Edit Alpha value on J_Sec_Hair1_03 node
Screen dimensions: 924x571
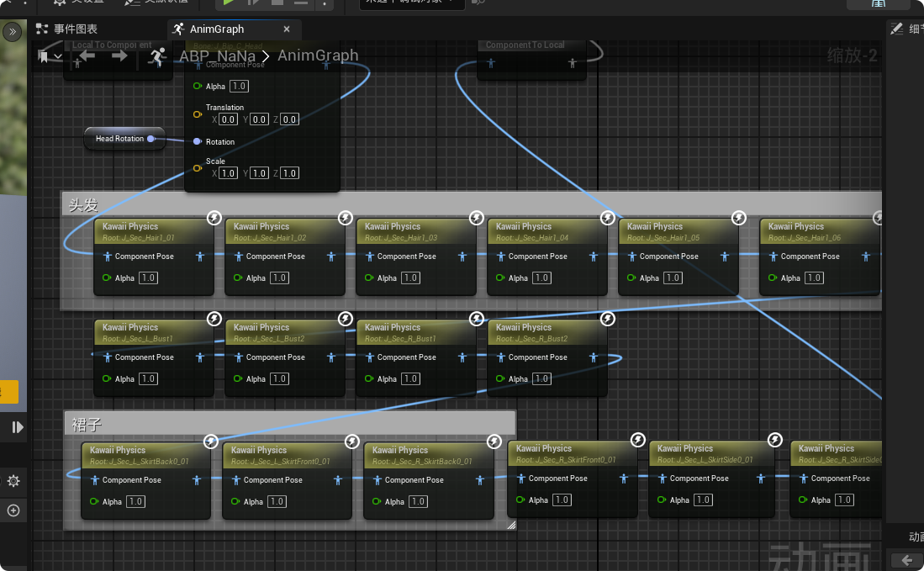click(411, 278)
